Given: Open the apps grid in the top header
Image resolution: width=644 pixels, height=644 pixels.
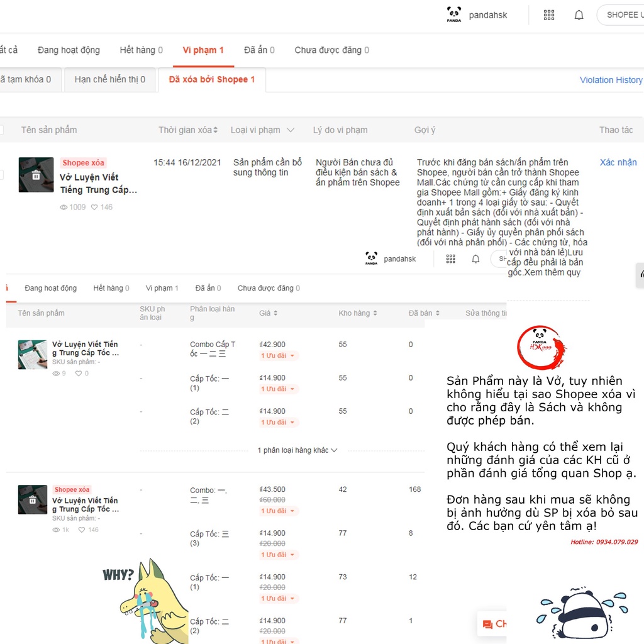Looking at the screenshot, I should (548, 15).
